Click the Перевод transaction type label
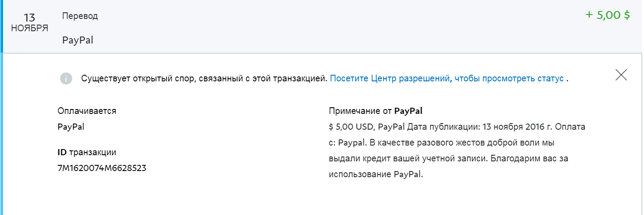The width and height of the screenshot is (644, 215). 80,16
